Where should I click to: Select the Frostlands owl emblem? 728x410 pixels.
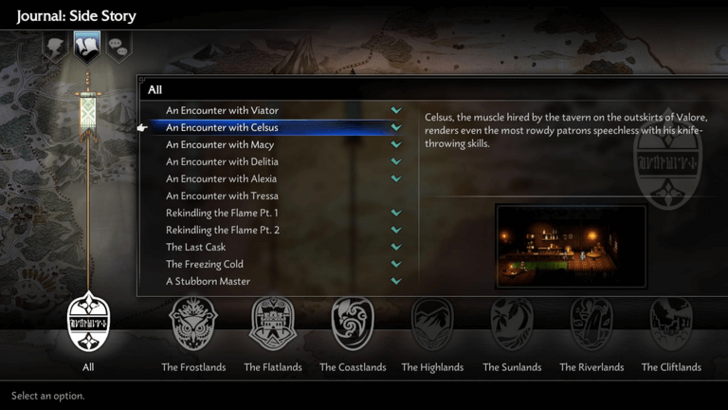193,324
